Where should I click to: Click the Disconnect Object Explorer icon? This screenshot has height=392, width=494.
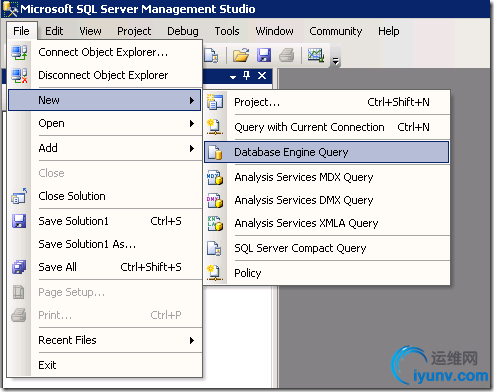[x=19, y=75]
